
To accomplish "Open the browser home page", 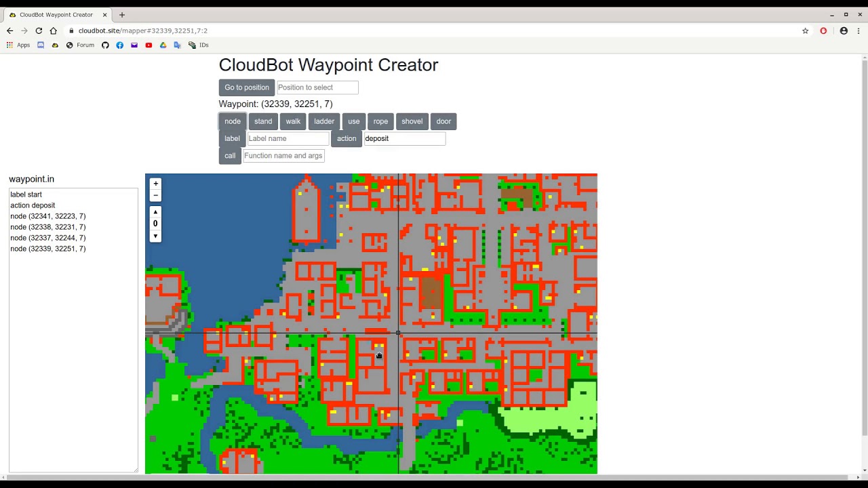I will point(54,30).
